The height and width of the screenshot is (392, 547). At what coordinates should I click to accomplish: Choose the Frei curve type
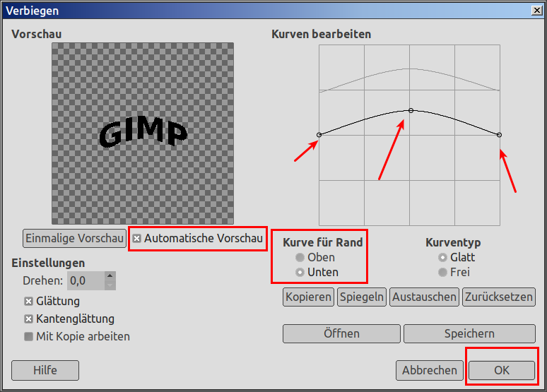[x=442, y=273]
